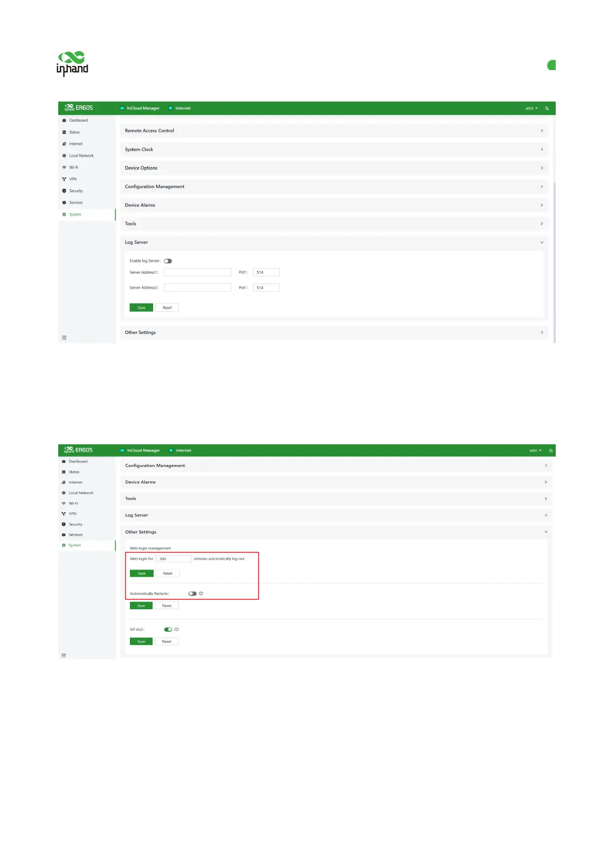The height and width of the screenshot is (868, 614).
Task: Select Internet sidebar icon in upper screenshot
Action: click(x=64, y=144)
